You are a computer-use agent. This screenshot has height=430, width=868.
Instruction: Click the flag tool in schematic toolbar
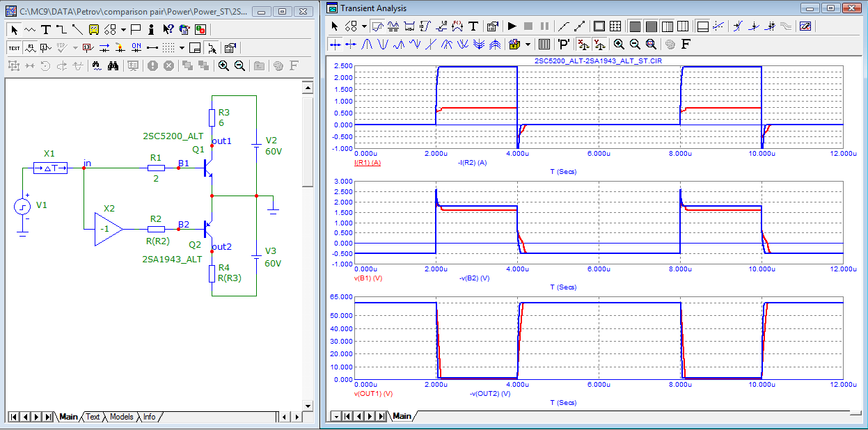(136, 30)
